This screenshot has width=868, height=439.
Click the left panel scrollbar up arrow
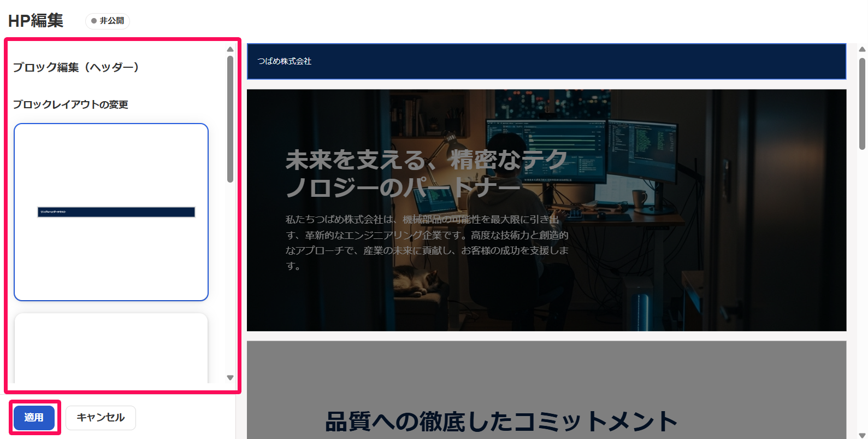[230, 49]
